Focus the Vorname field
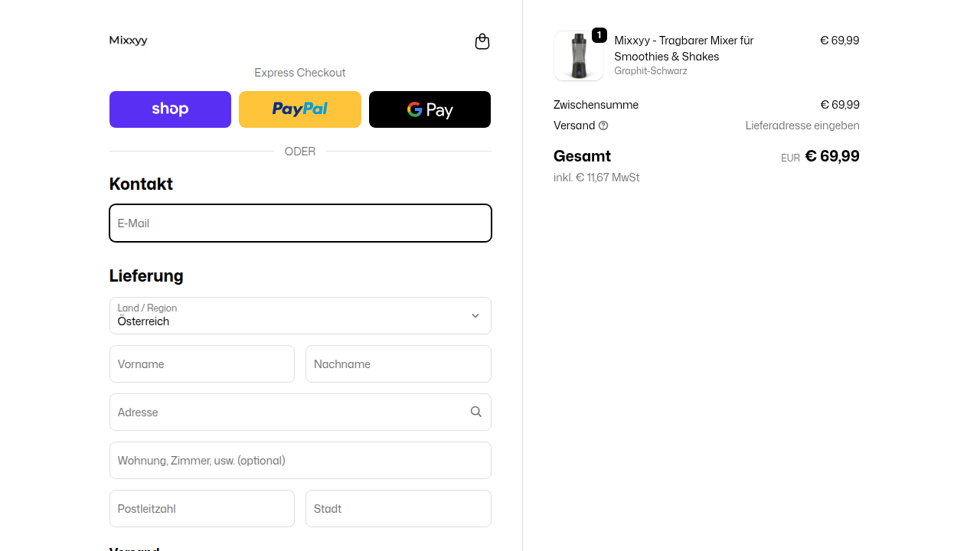 [x=202, y=364]
